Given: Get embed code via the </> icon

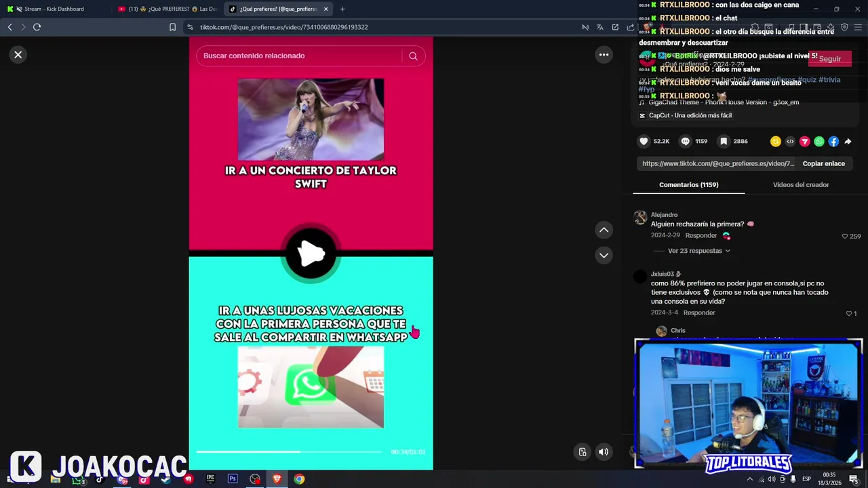Looking at the screenshot, I should coord(790,142).
